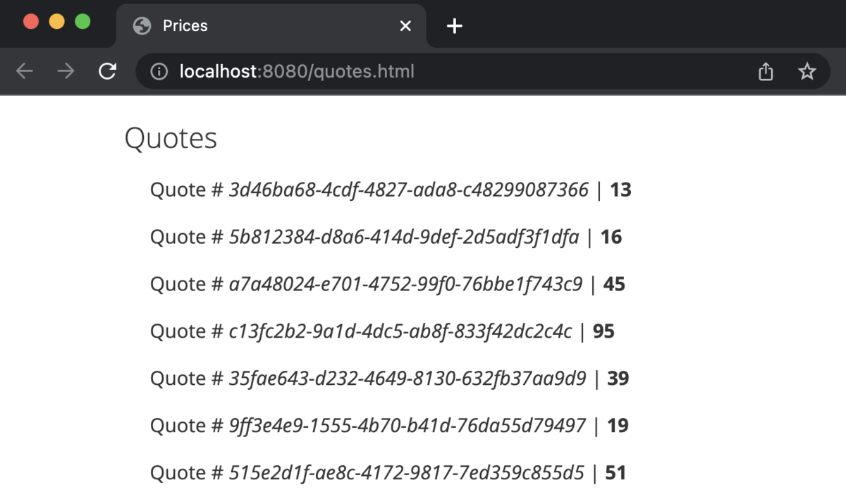Click quote ID starting with 3d46ba68
The height and width of the screenshot is (504, 846).
pyautogui.click(x=408, y=190)
